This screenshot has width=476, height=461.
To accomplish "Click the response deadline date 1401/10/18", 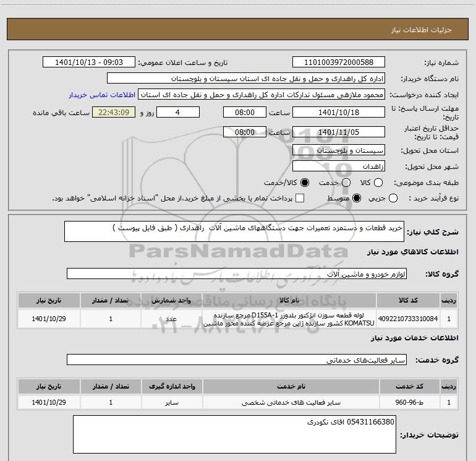I will [339, 113].
